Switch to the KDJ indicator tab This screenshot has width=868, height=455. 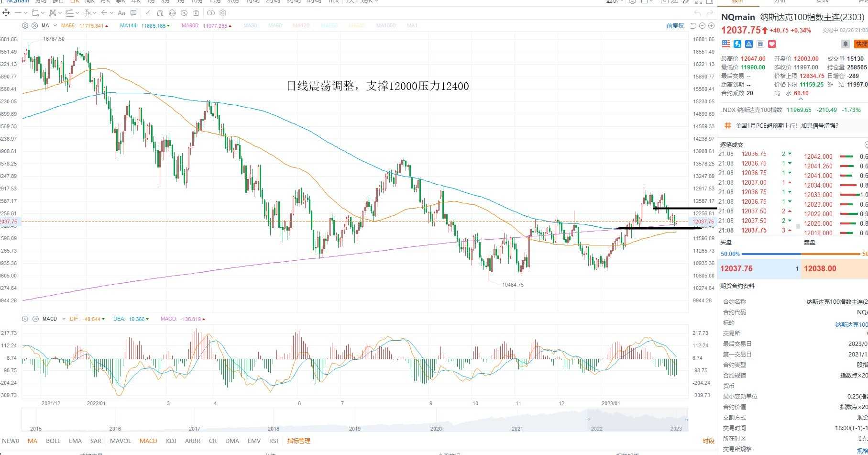click(171, 441)
